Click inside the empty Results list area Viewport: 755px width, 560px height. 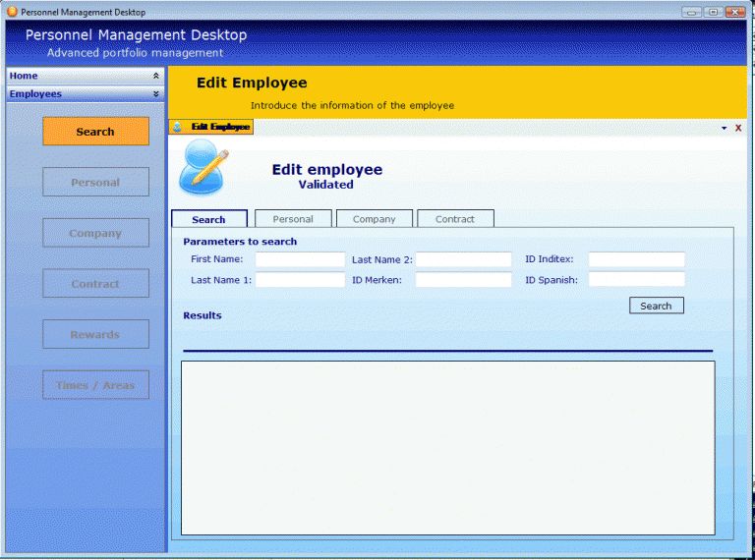point(447,447)
